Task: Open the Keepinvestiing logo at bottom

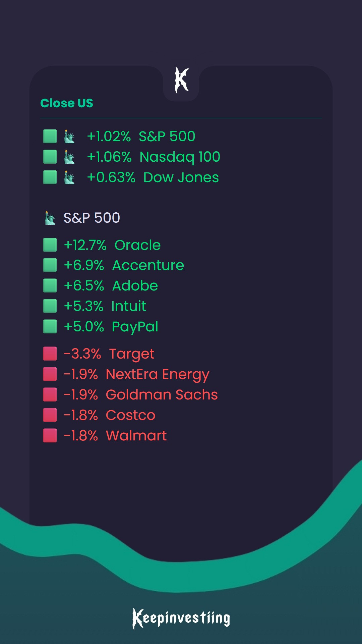Action: (181, 618)
